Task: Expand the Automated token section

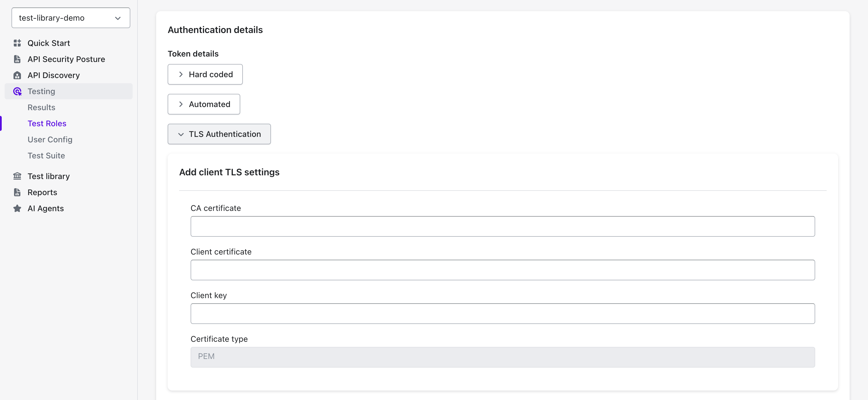Action: (x=204, y=104)
